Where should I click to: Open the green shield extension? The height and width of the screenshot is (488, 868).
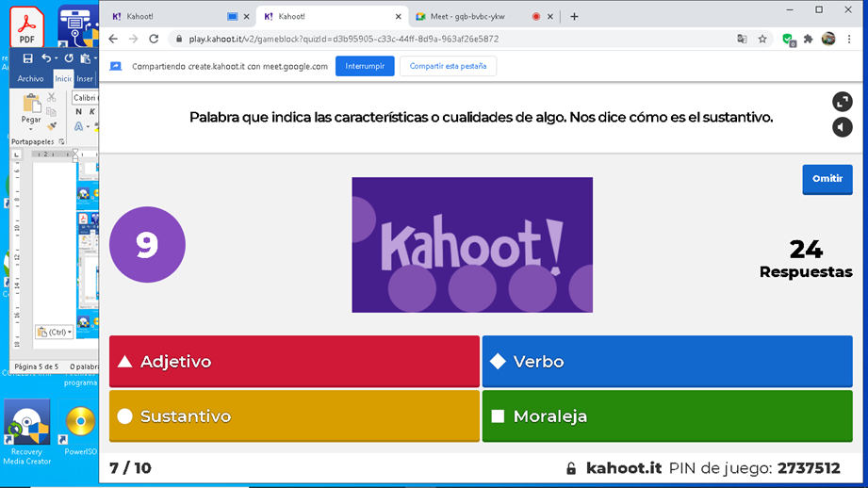(x=788, y=40)
